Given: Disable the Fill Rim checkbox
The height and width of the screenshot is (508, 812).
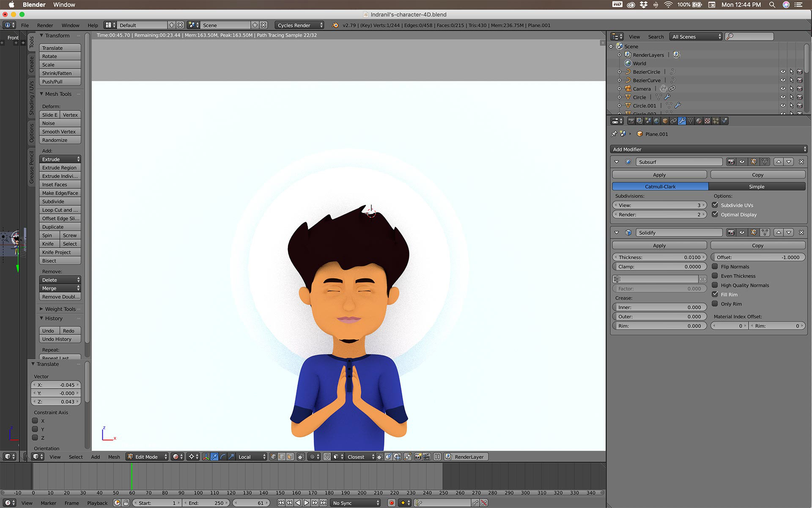Looking at the screenshot, I should coord(715,294).
